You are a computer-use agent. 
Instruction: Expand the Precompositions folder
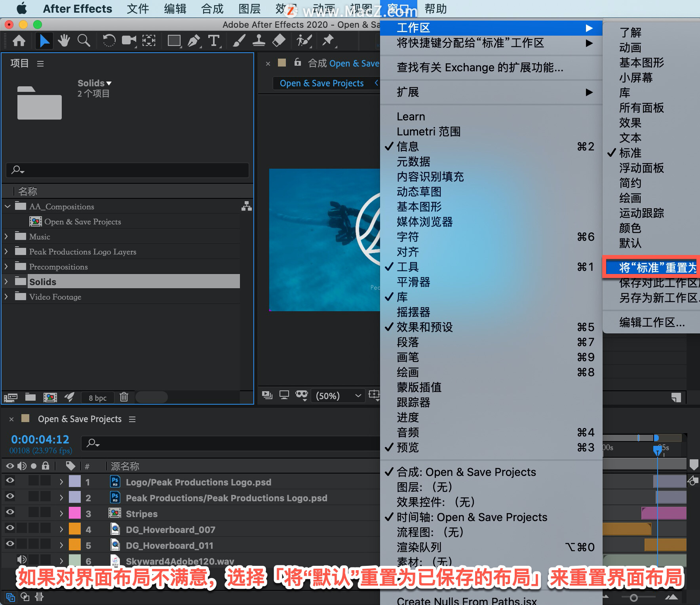click(6, 266)
